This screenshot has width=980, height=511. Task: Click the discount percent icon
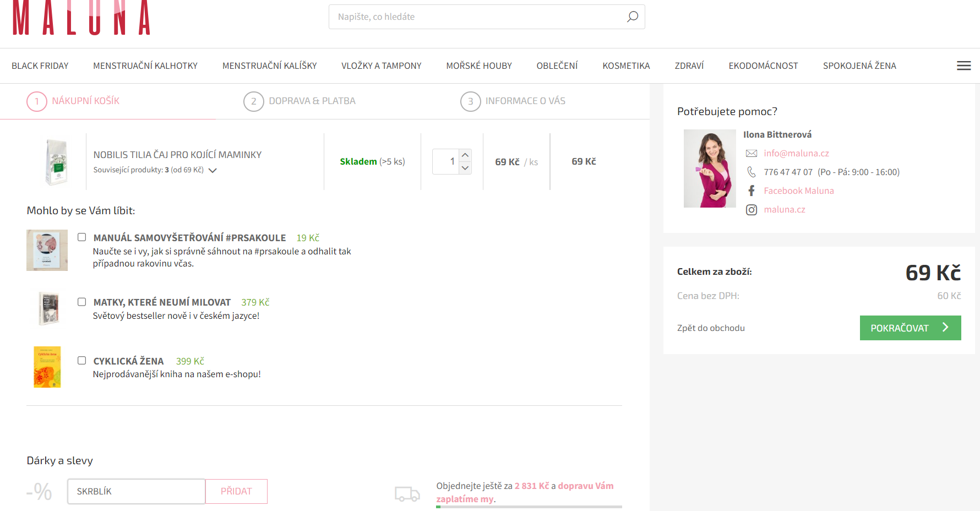pos(40,491)
